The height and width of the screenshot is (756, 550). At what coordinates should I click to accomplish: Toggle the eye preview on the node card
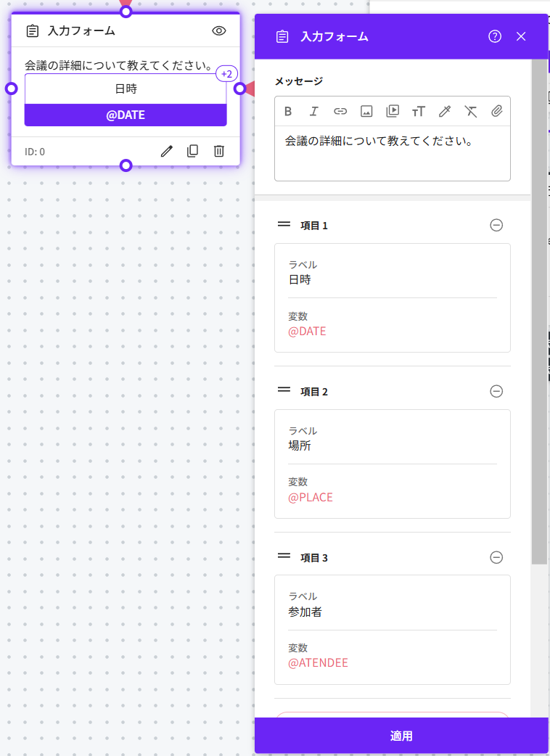(x=219, y=30)
